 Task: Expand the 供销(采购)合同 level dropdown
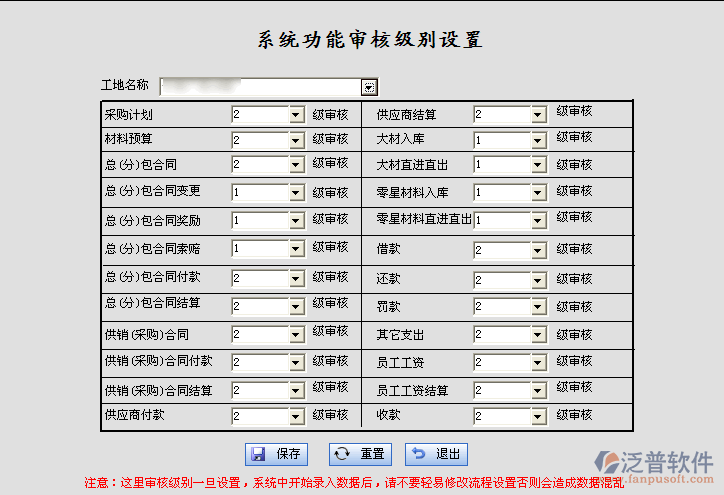point(296,335)
